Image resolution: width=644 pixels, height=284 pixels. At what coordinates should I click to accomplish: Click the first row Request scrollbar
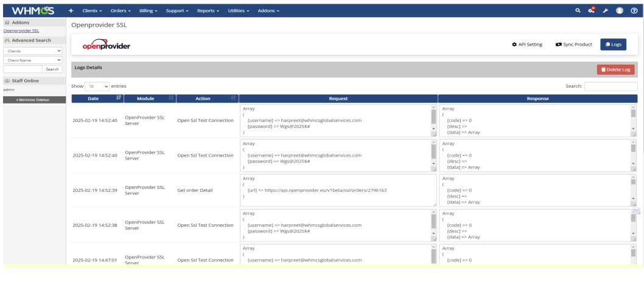433,118
